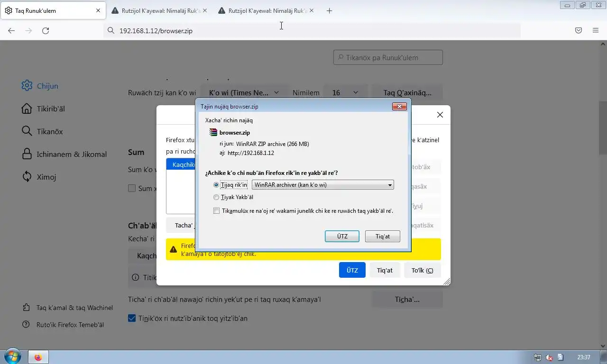Close the Taq Runuk'ulem tab
The width and height of the screenshot is (607, 364).
coord(98,10)
